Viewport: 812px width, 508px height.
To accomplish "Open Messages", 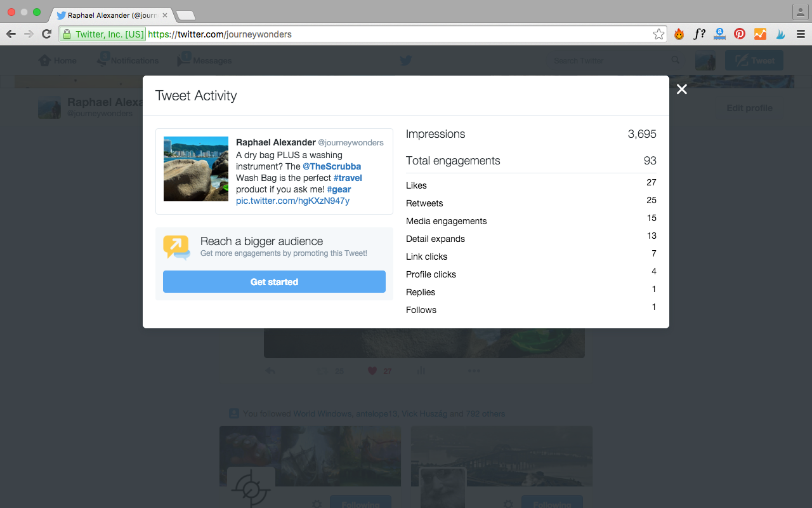I will [204, 60].
